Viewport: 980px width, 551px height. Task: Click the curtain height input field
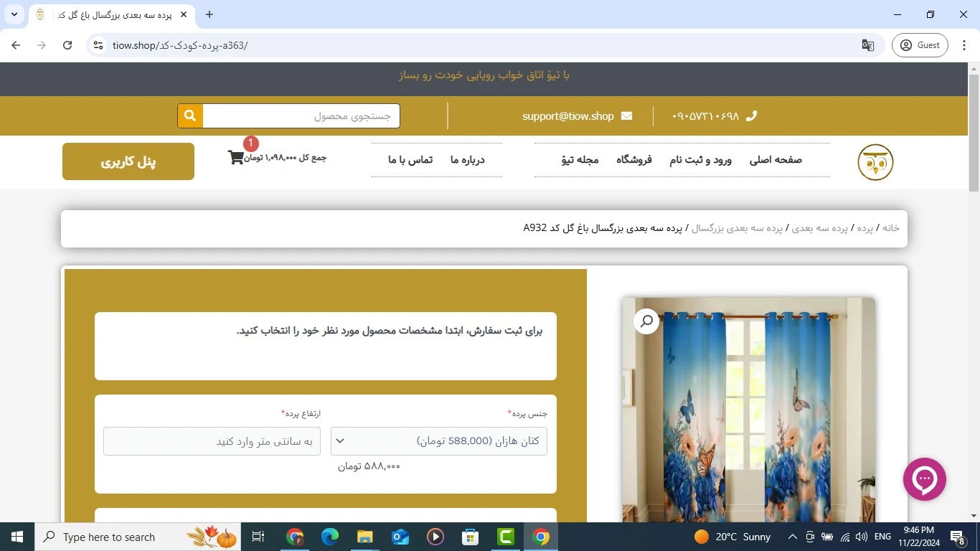[212, 441]
